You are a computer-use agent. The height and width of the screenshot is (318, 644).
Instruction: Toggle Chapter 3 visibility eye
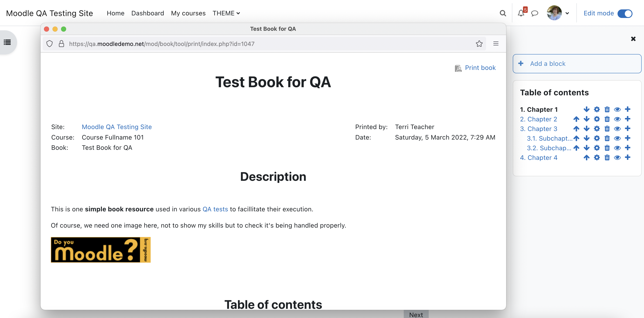pos(617,129)
